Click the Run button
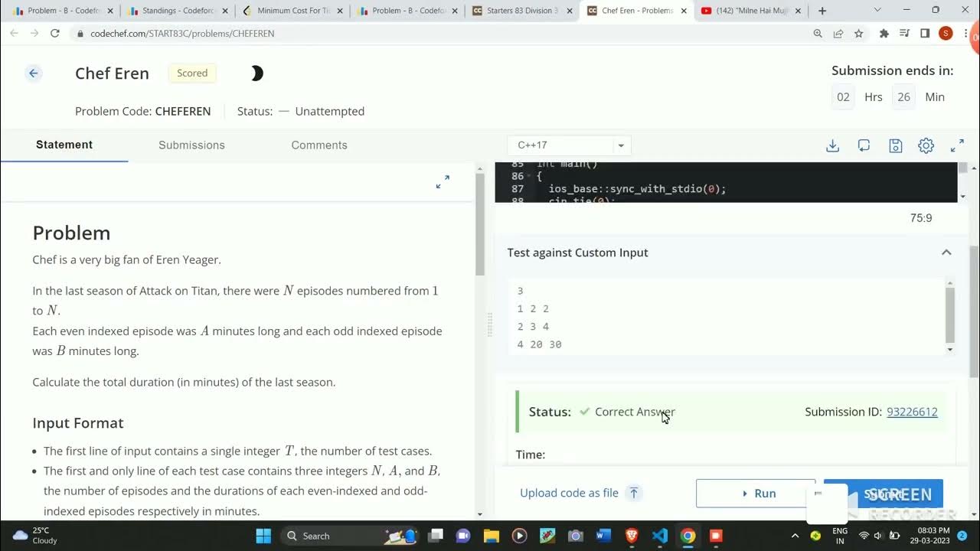 [x=756, y=494]
